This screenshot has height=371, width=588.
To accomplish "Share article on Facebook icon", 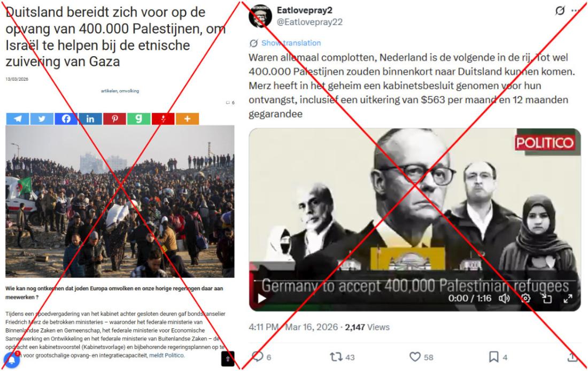I will click(x=66, y=119).
